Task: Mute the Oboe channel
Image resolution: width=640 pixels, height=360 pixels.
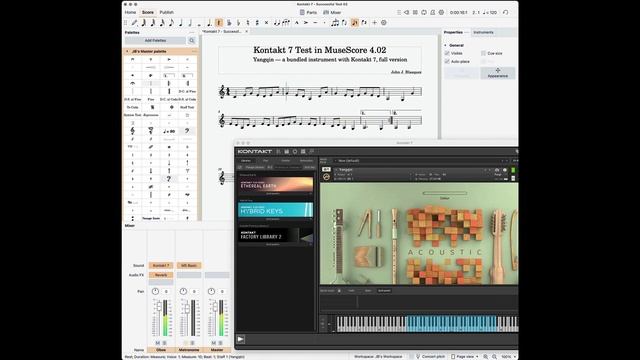Action: coord(158,343)
